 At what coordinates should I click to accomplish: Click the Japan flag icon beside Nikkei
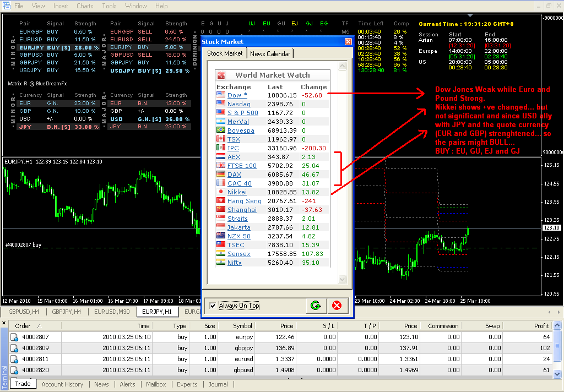click(x=221, y=192)
